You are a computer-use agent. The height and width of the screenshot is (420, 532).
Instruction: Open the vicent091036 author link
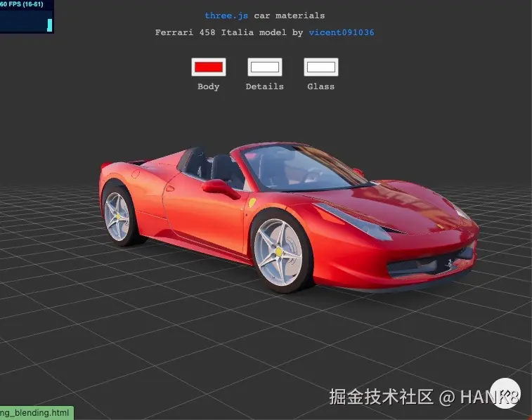click(x=342, y=32)
